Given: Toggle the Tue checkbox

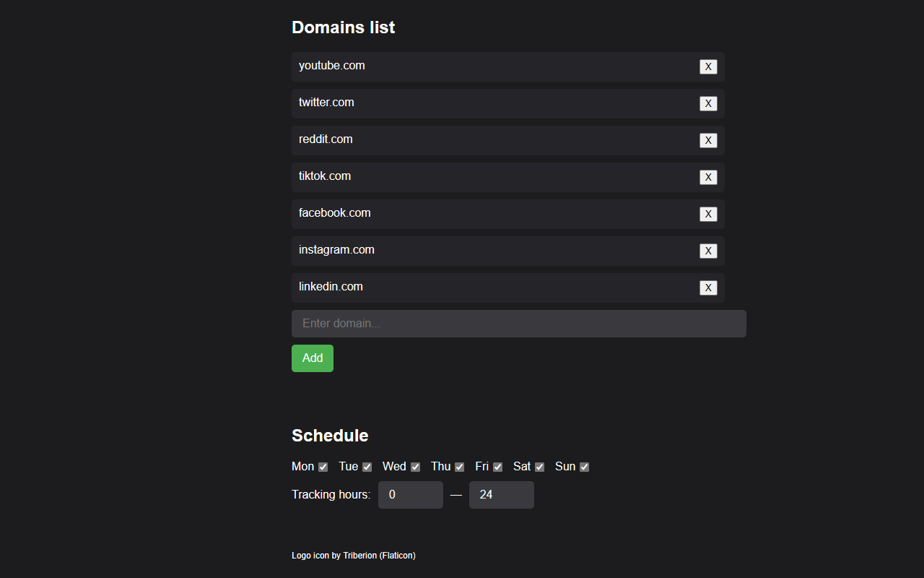Looking at the screenshot, I should pyautogui.click(x=367, y=467).
